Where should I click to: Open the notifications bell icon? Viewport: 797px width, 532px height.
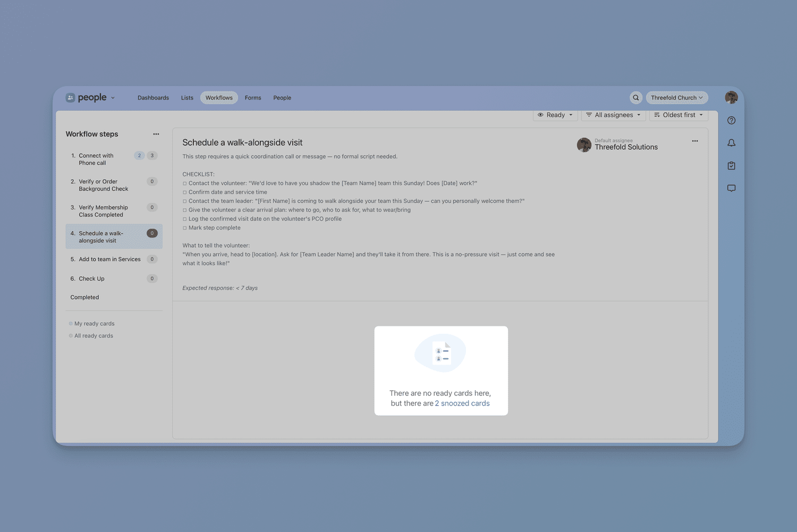click(732, 143)
